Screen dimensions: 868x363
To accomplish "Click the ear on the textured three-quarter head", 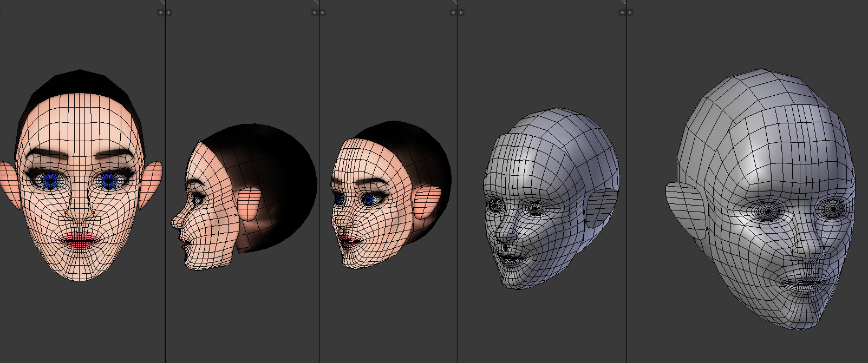I will click(x=428, y=203).
